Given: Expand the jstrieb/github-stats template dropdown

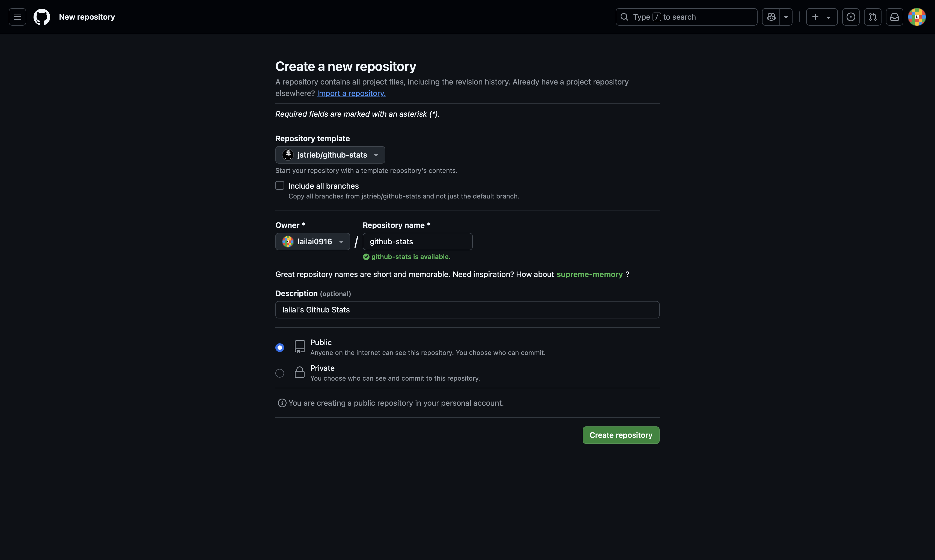Looking at the screenshot, I should click(x=330, y=155).
